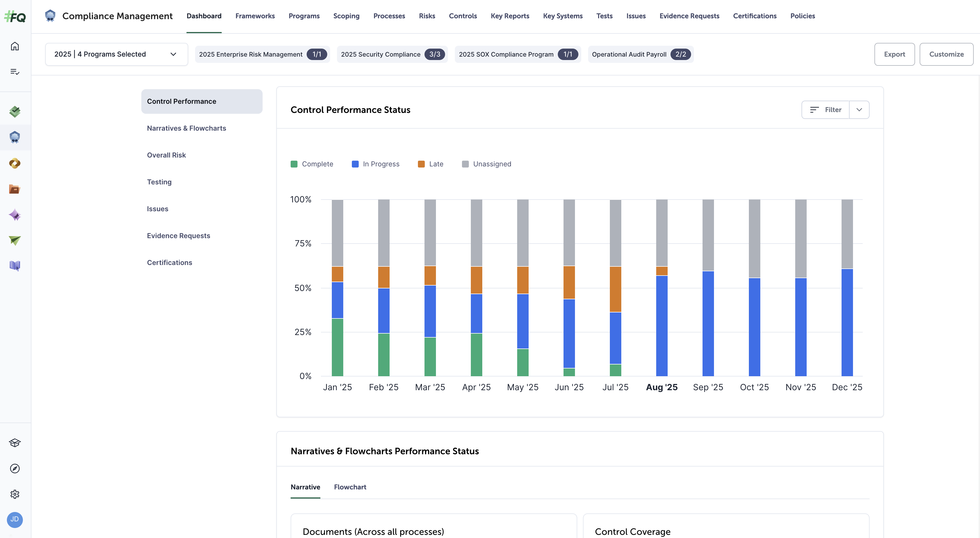Toggle the Unassigned legend item
Viewport: 980px width, 538px height.
pos(487,164)
